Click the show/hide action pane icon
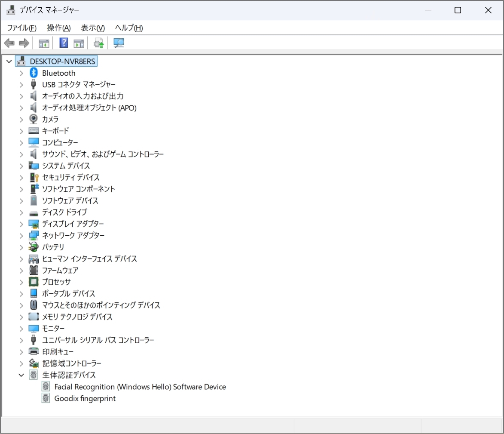 [79, 43]
